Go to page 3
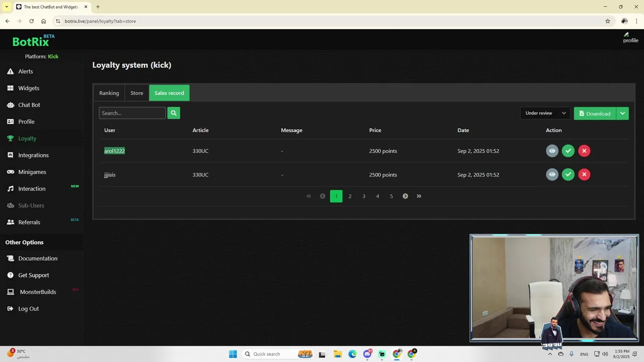This screenshot has height=362, width=644. pos(364,196)
